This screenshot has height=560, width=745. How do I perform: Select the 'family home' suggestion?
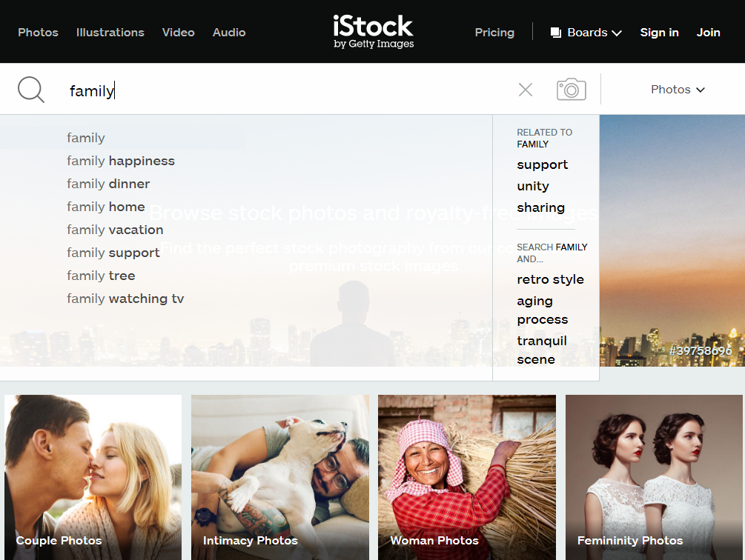[105, 207]
